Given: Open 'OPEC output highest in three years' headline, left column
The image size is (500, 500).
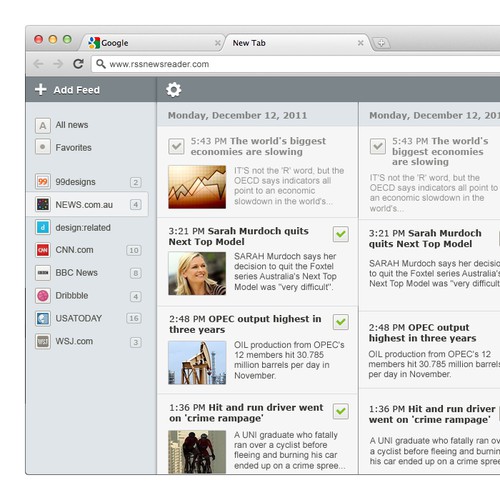Looking at the screenshot, I should 245,324.
